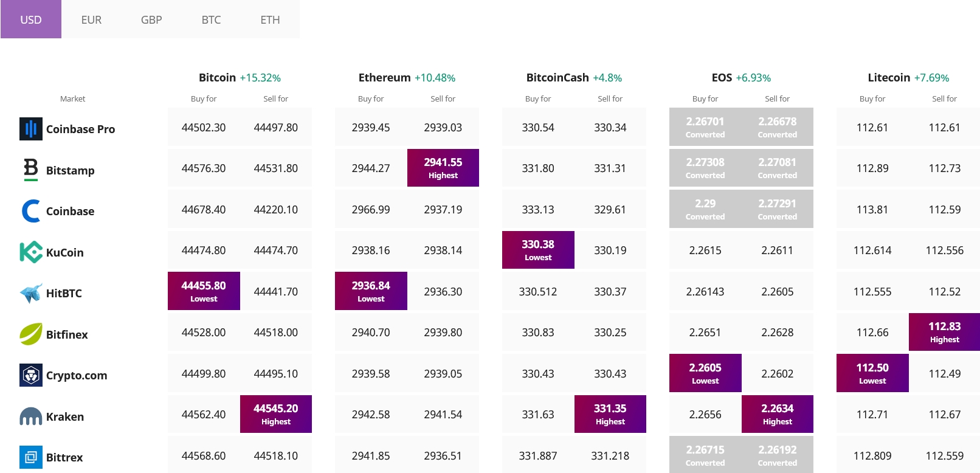The width and height of the screenshot is (980, 473).
Task: Open the Bittrex market name
Action: click(x=64, y=457)
